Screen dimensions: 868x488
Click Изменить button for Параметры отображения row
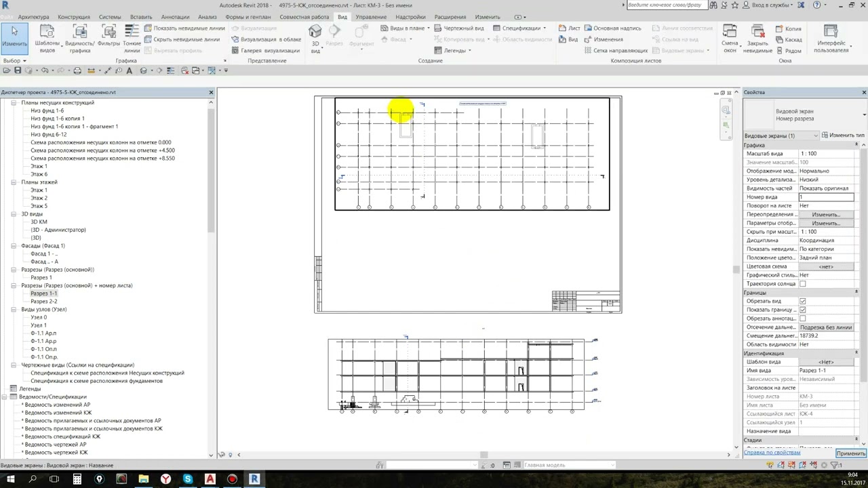coord(826,223)
